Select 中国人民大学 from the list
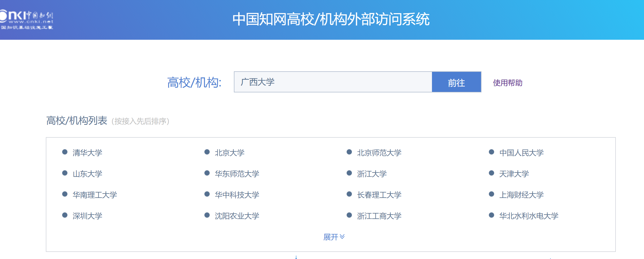 point(522,153)
